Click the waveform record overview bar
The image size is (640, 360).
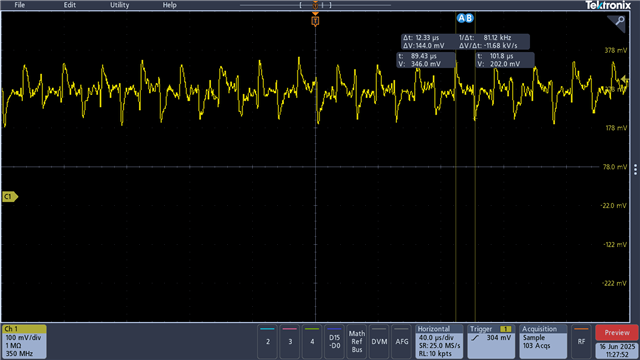point(315,5)
